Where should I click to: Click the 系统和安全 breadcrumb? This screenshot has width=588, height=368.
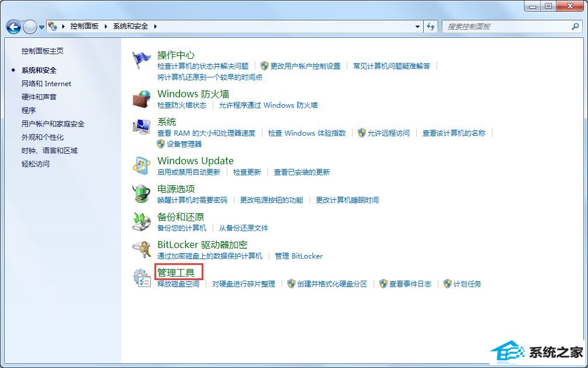tap(131, 26)
